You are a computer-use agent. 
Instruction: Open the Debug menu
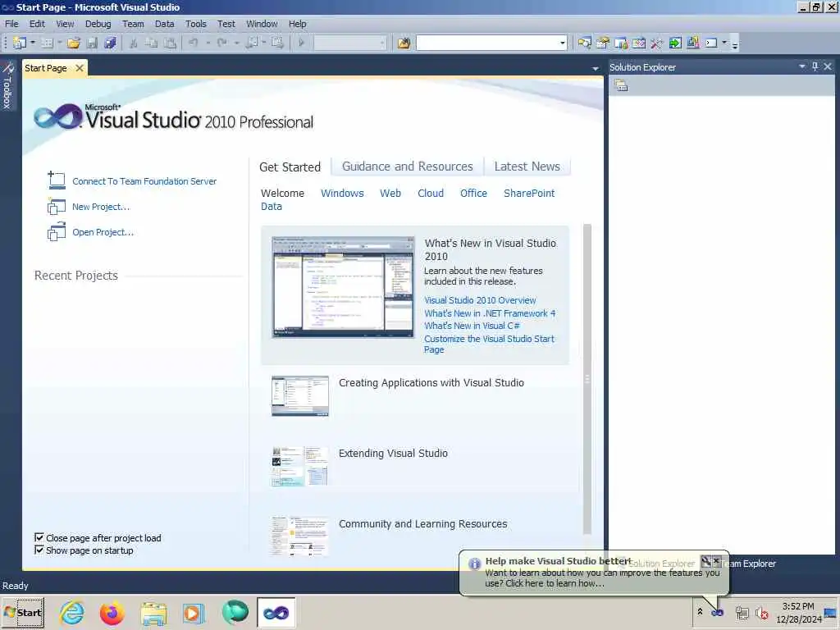pyautogui.click(x=98, y=24)
